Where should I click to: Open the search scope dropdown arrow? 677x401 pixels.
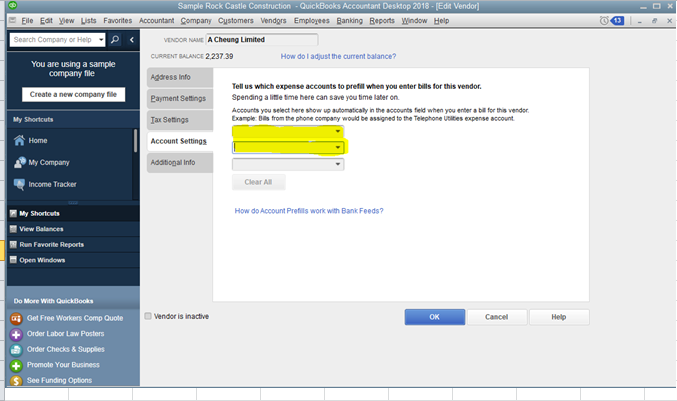click(101, 40)
